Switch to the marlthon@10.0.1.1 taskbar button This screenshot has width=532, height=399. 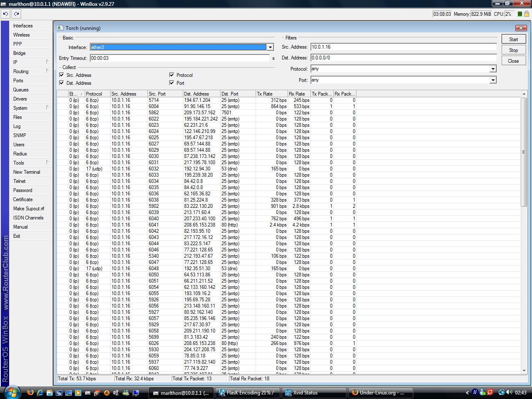[182, 392]
